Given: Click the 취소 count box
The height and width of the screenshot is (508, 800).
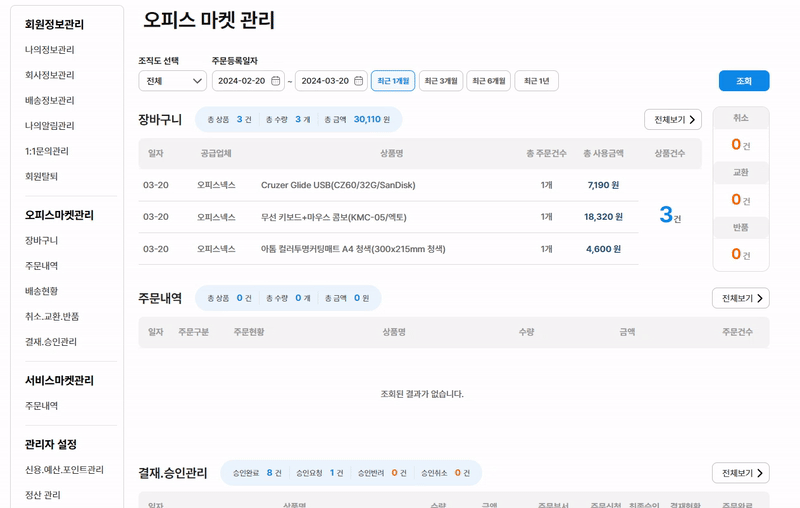Looking at the screenshot, I should point(740,136).
